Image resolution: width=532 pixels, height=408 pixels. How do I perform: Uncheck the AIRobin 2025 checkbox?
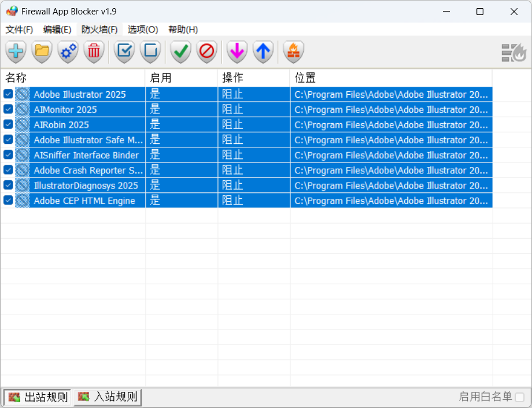coord(8,124)
